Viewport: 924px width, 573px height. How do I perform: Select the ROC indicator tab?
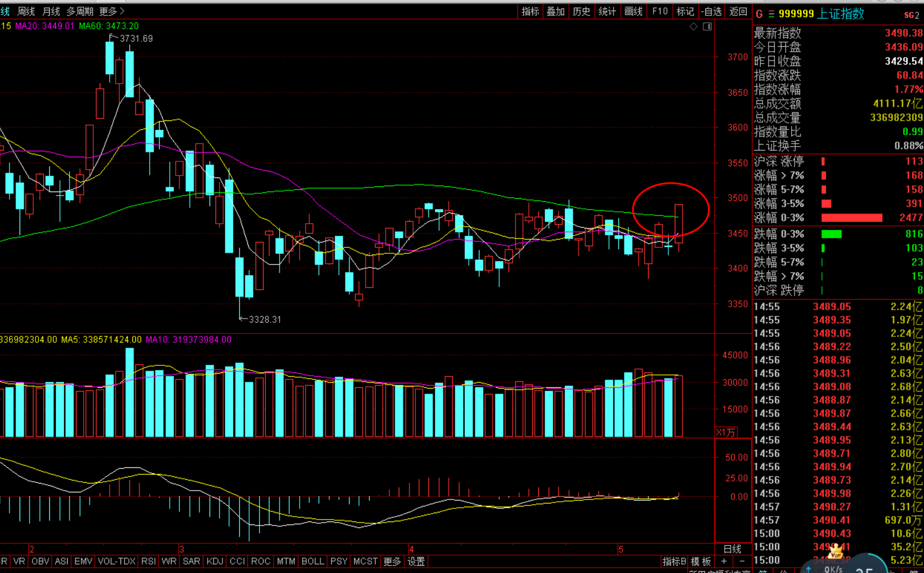pos(261,561)
